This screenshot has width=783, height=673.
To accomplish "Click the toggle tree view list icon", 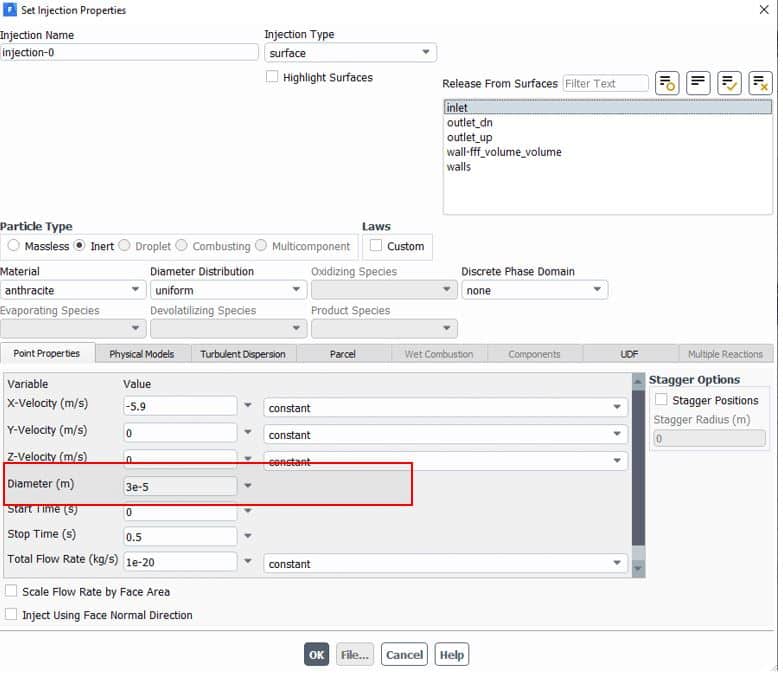I will [698, 83].
